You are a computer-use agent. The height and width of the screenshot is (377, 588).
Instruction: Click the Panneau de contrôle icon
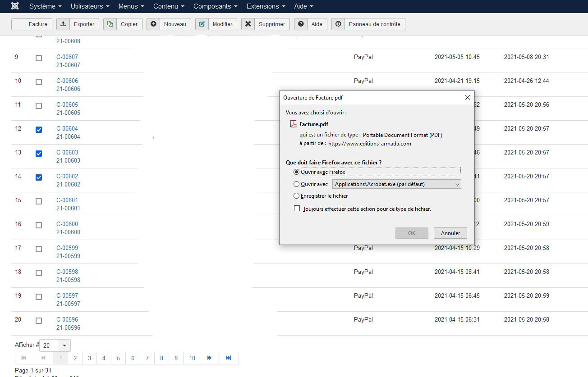pos(338,24)
